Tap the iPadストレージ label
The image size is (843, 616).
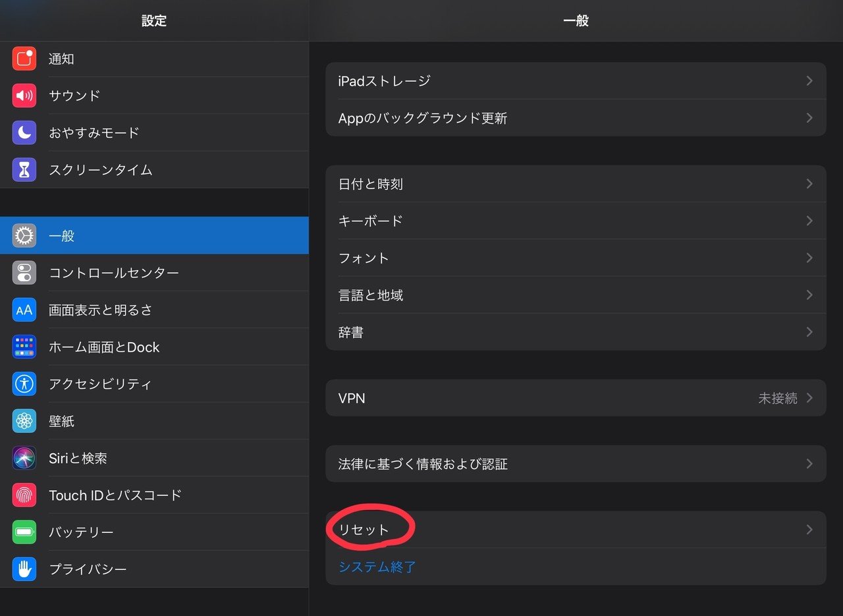click(384, 81)
